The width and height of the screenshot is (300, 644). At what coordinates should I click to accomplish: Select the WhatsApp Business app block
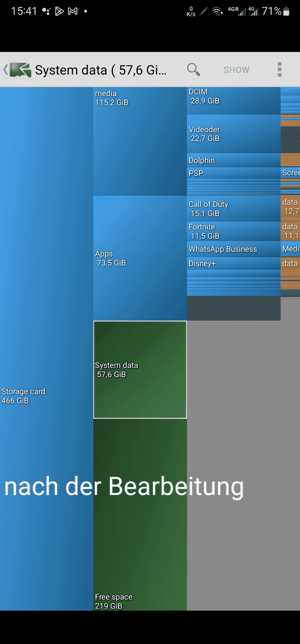(x=233, y=249)
